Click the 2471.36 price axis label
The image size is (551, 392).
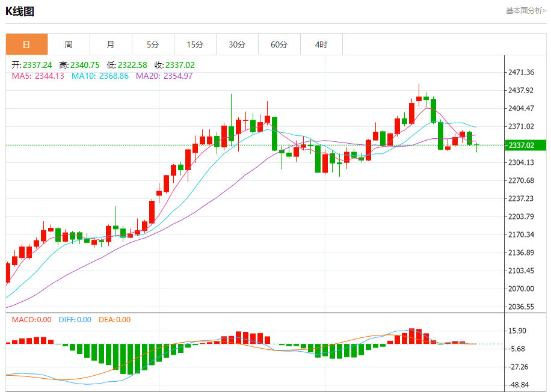pyautogui.click(x=521, y=72)
